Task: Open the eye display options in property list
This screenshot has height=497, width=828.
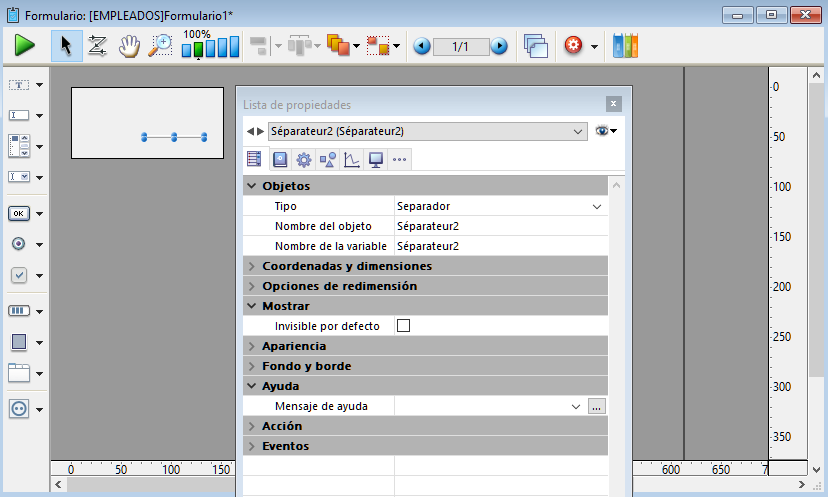Action: pyautogui.click(x=606, y=131)
